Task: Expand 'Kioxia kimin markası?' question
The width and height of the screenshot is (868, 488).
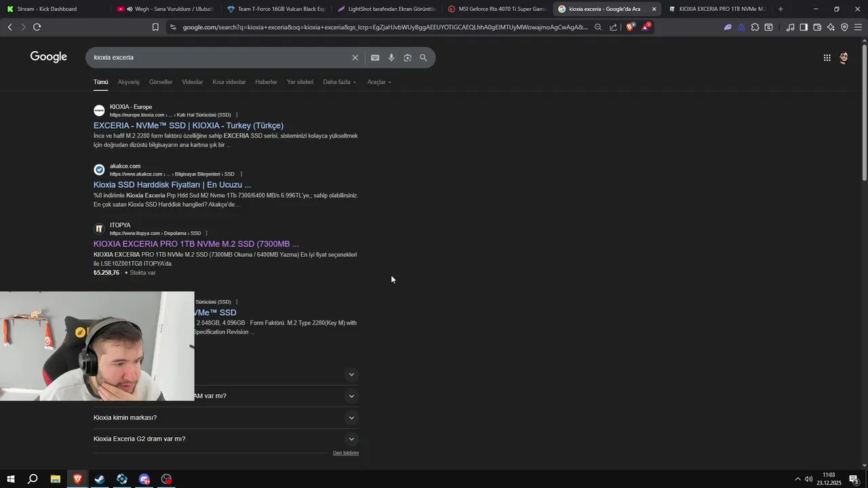Action: click(x=226, y=418)
